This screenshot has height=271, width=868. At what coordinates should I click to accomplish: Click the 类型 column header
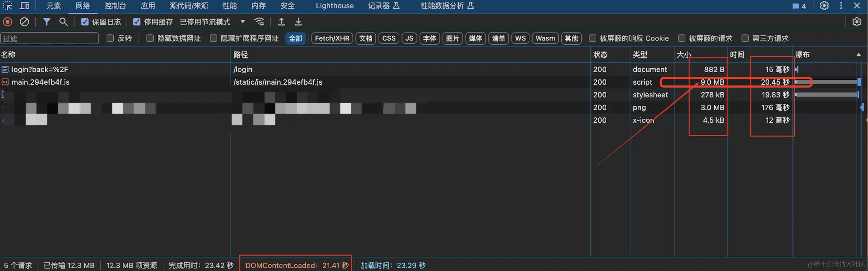click(x=652, y=55)
